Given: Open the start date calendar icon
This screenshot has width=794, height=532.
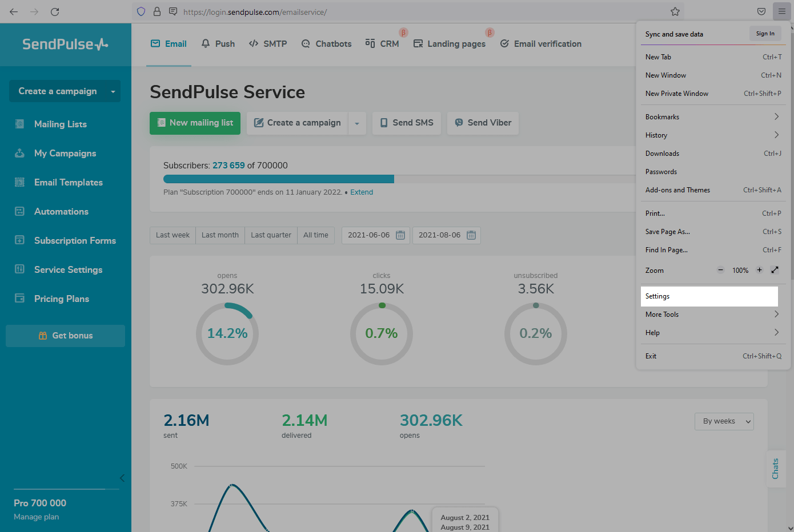Looking at the screenshot, I should pos(400,235).
